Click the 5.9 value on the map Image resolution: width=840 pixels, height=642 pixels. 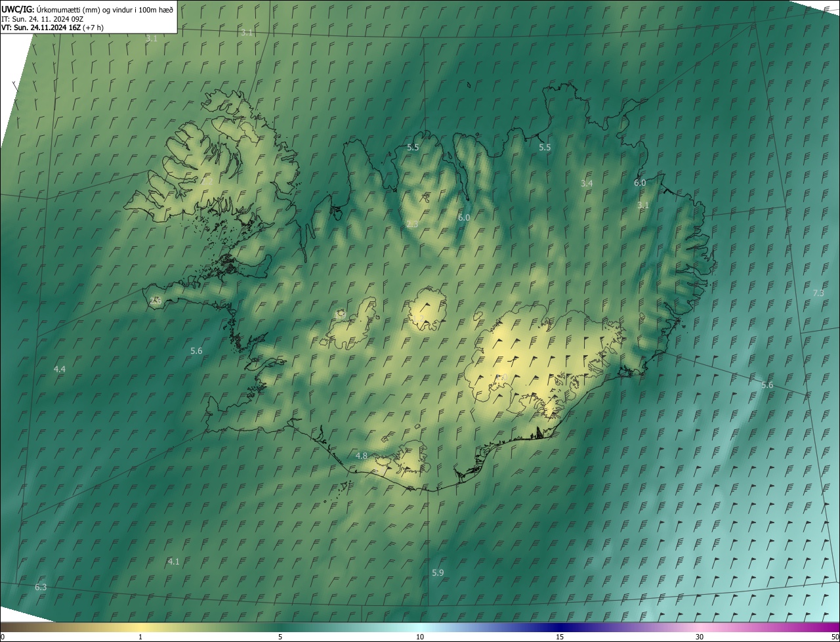click(x=438, y=572)
